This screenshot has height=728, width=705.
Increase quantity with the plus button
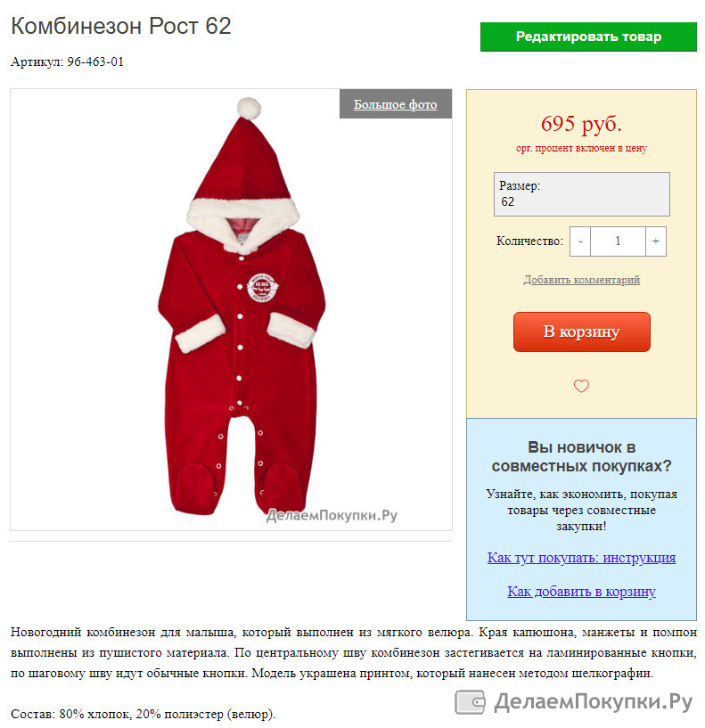coord(655,241)
